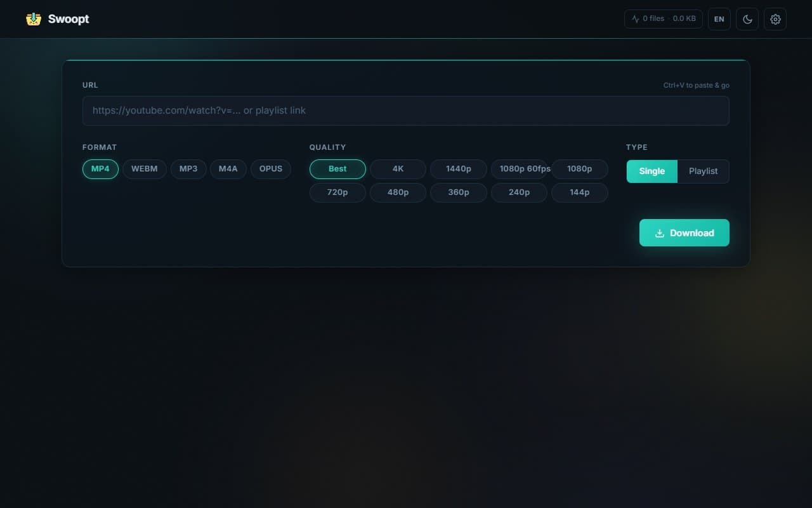The image size is (812, 508).
Task: Click the Ctrl+V to paste & go hint
Action: point(697,85)
